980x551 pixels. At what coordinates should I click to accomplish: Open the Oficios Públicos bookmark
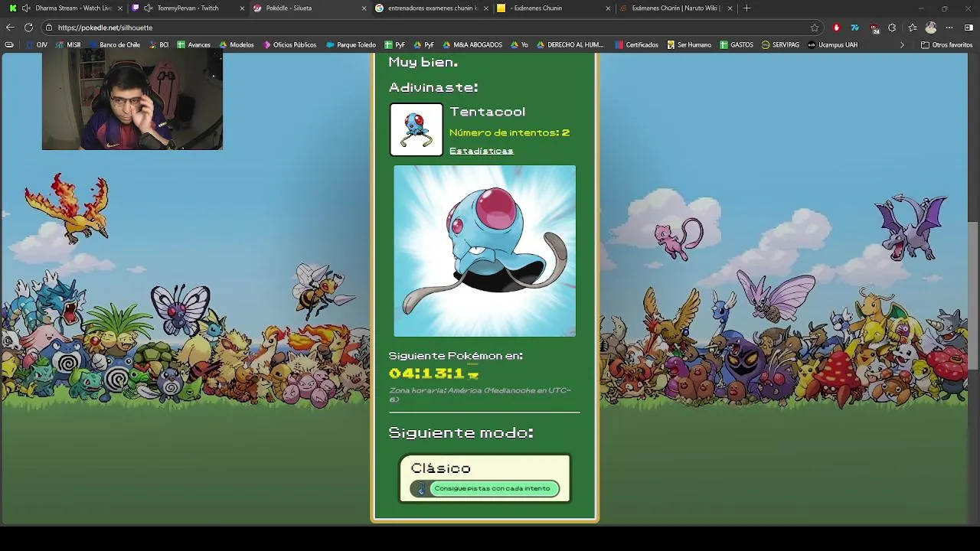(x=289, y=45)
